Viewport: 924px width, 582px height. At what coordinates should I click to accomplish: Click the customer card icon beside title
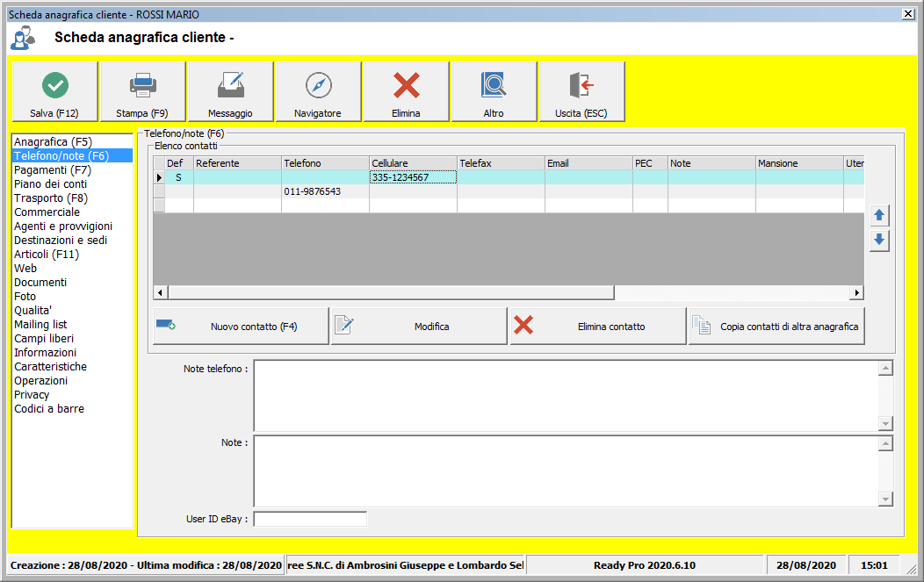coord(22,38)
